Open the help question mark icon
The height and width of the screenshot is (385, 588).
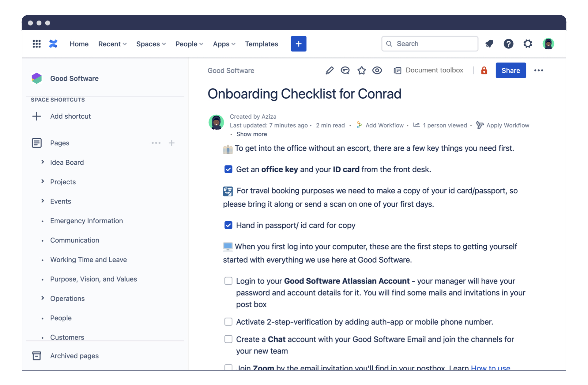click(508, 44)
